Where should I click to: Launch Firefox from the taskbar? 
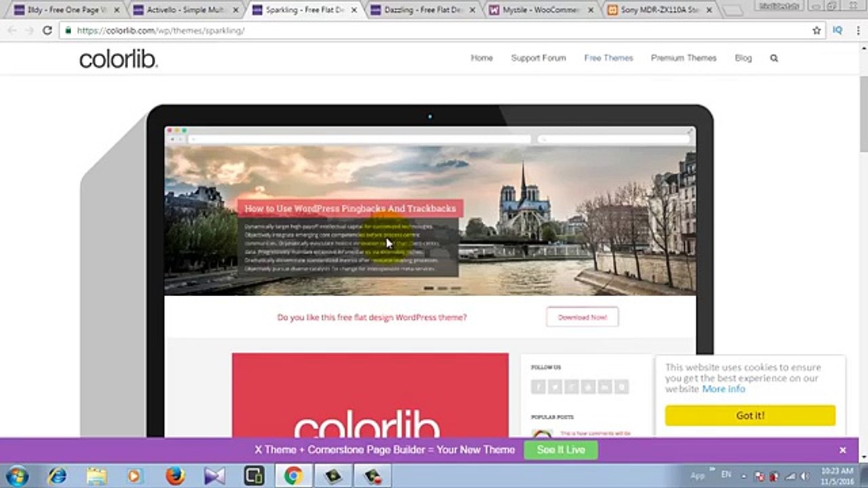point(175,476)
